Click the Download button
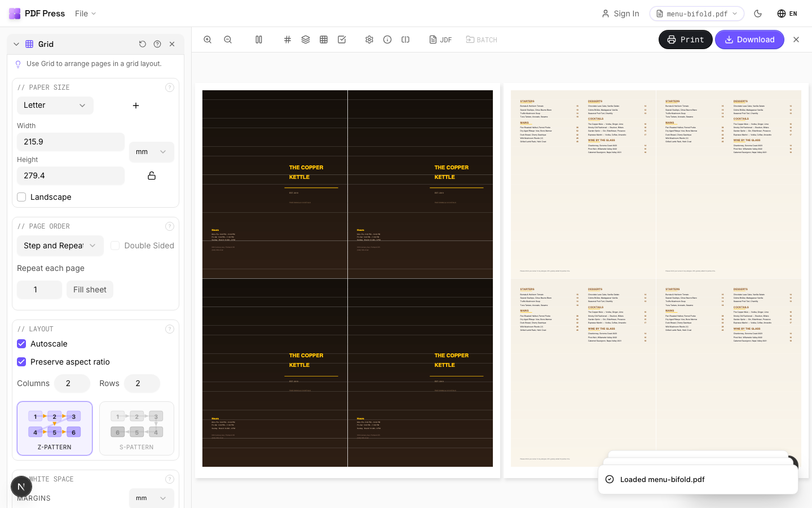The width and height of the screenshot is (812, 508). (749, 40)
